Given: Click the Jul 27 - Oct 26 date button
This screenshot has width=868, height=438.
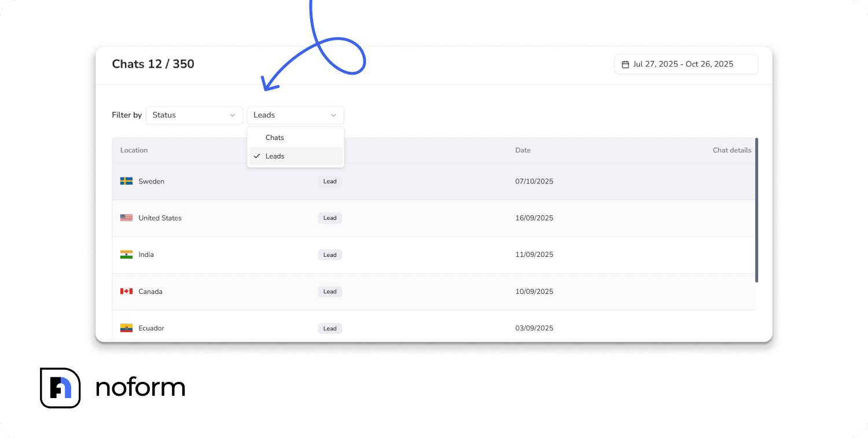Looking at the screenshot, I should click(x=686, y=64).
